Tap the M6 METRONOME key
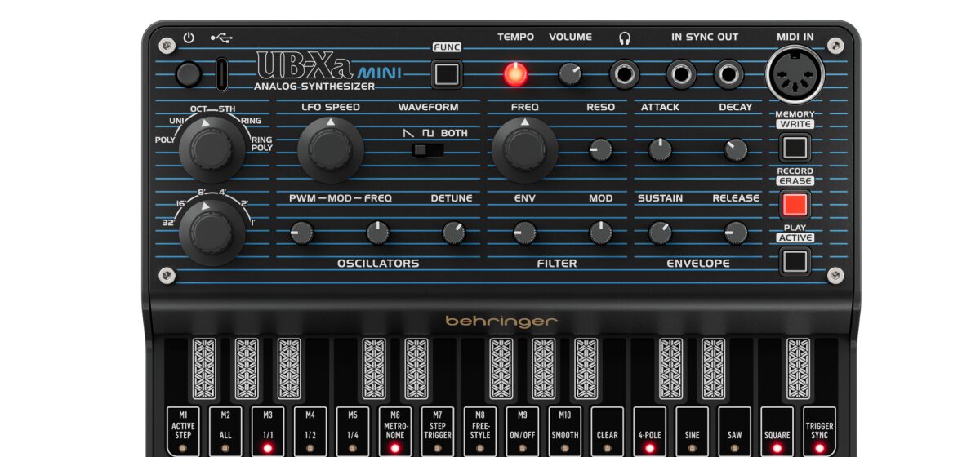Viewport: 980px width, 457px height. tap(395, 432)
